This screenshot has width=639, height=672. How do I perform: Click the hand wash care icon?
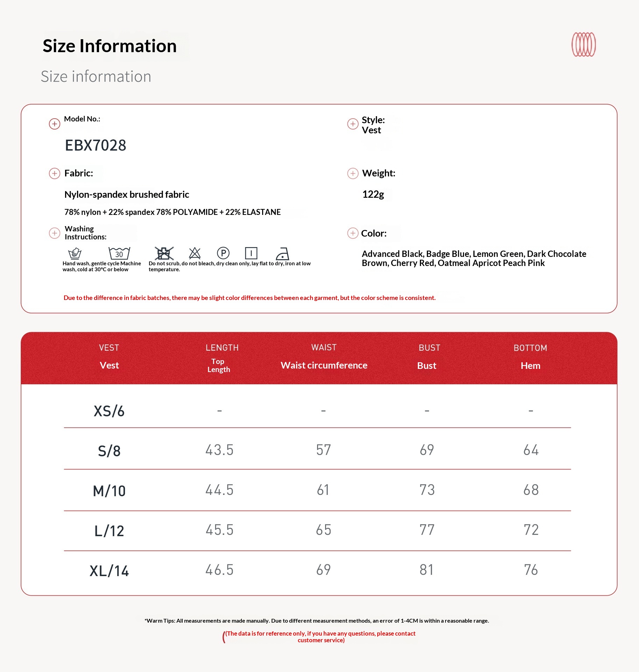click(75, 253)
